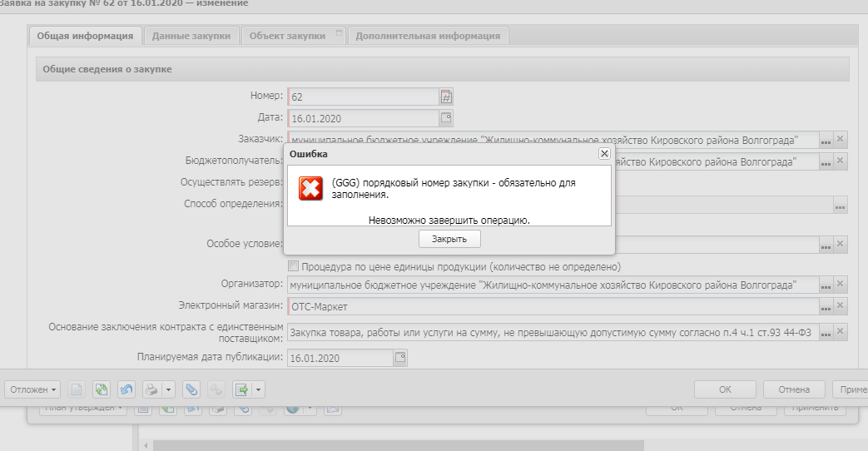Click the green arrow export icon
The width and height of the screenshot is (868, 451).
[242, 389]
